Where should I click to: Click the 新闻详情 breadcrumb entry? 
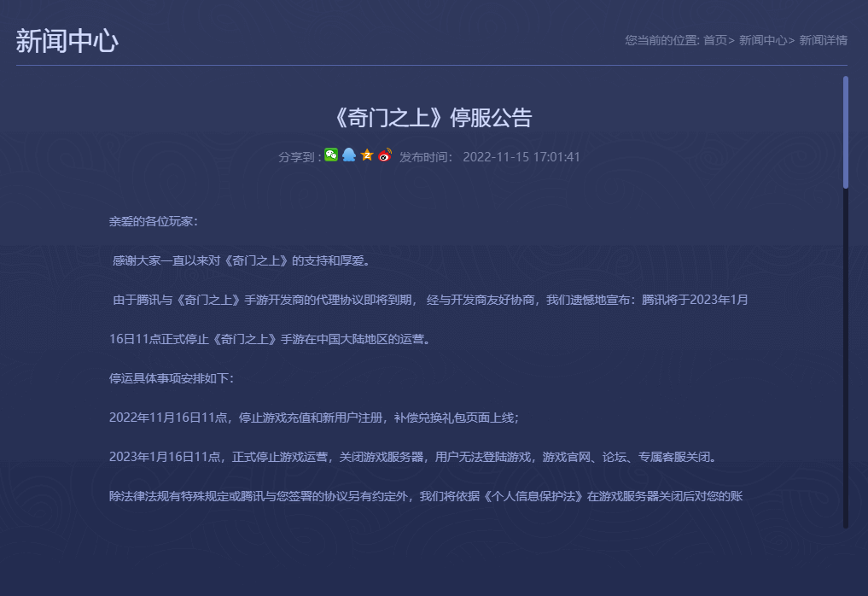(822, 39)
